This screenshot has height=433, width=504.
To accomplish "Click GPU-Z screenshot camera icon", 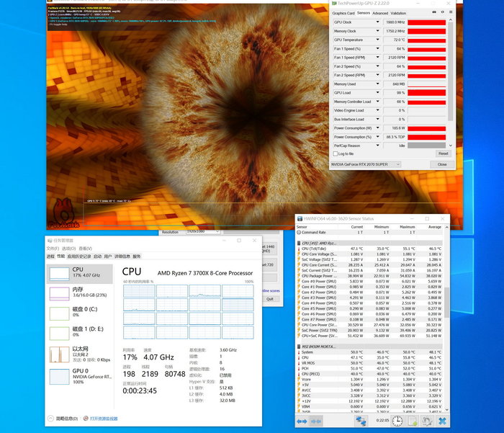I will point(434,12).
